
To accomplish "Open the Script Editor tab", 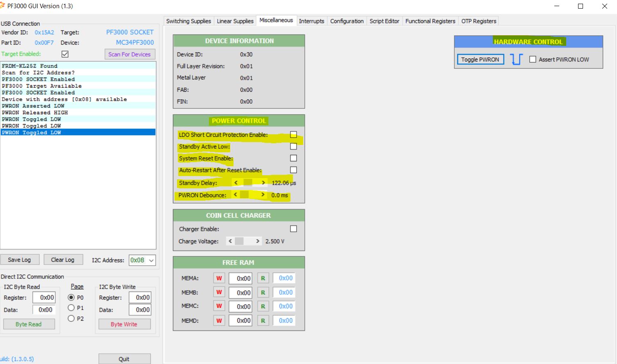I will coord(384,21).
